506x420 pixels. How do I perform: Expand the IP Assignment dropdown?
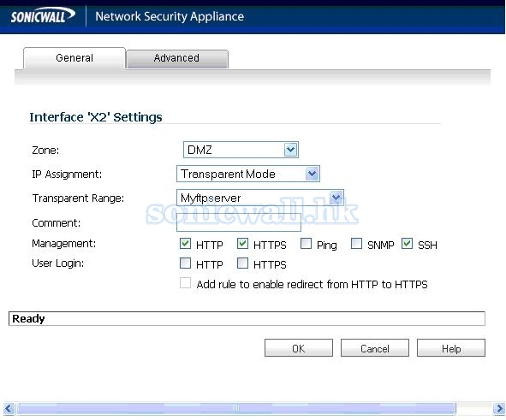[x=312, y=174]
